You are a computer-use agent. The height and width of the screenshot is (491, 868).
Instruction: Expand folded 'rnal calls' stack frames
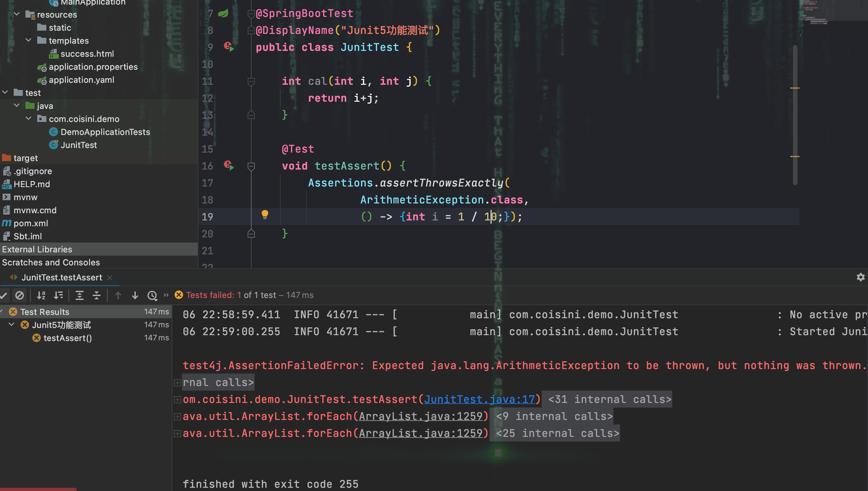click(x=177, y=382)
